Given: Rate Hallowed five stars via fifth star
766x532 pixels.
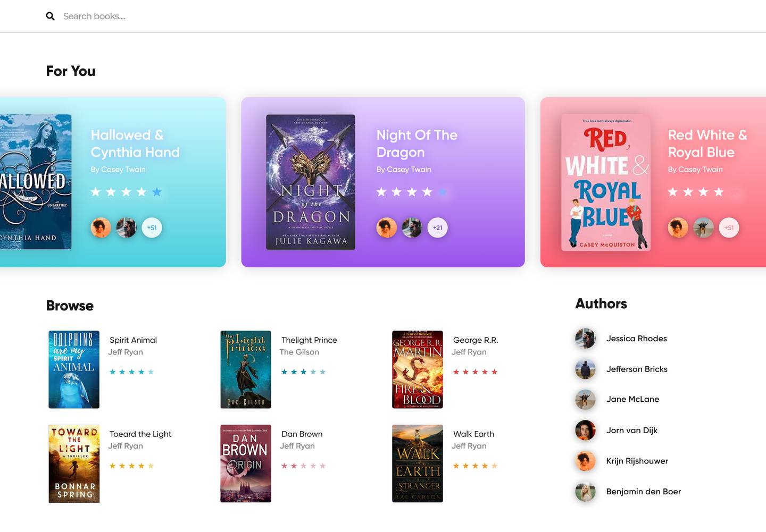Looking at the screenshot, I should click(157, 192).
